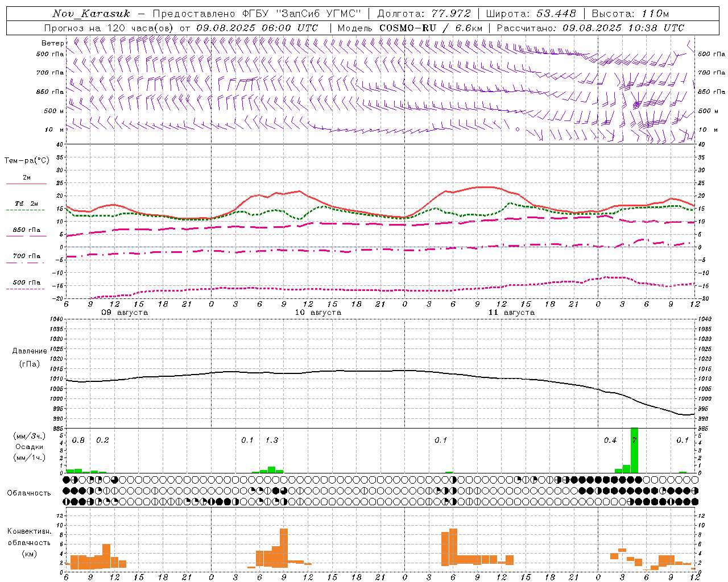Click the "10 августа" date label
Image resolution: width=728 pixels, height=582 pixels.
[318, 313]
